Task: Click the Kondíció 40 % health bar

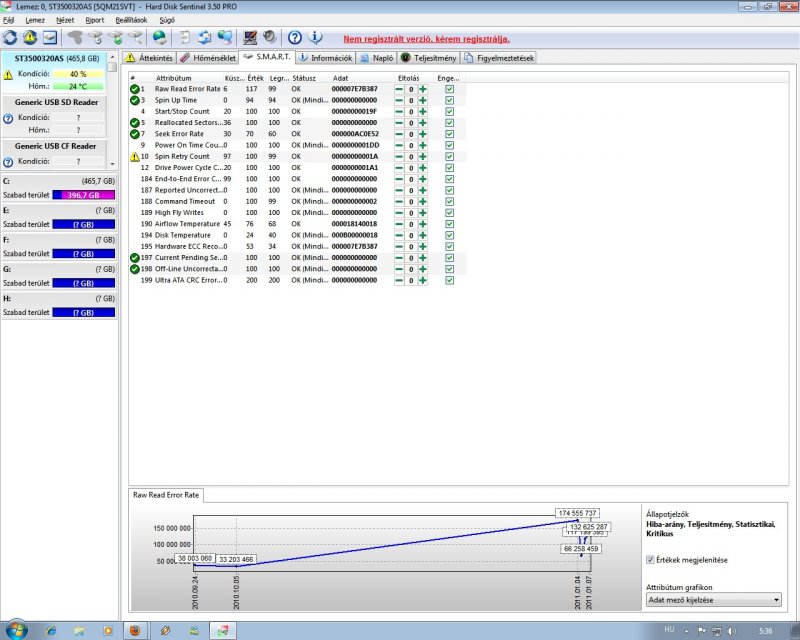Action: coord(78,74)
